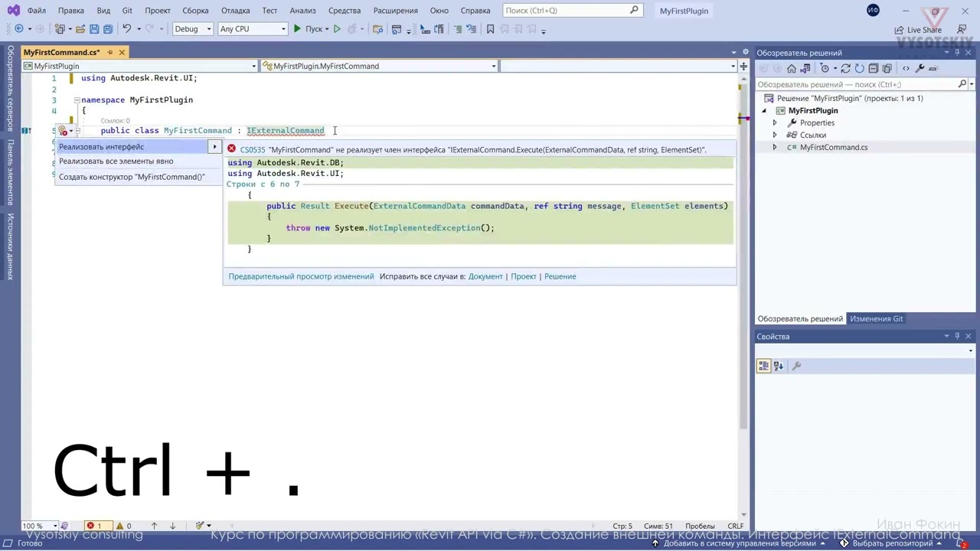Viewport: 980px width, 551px height.
Task: Choose 'Реализовать все элементы явно' option
Action: [116, 161]
